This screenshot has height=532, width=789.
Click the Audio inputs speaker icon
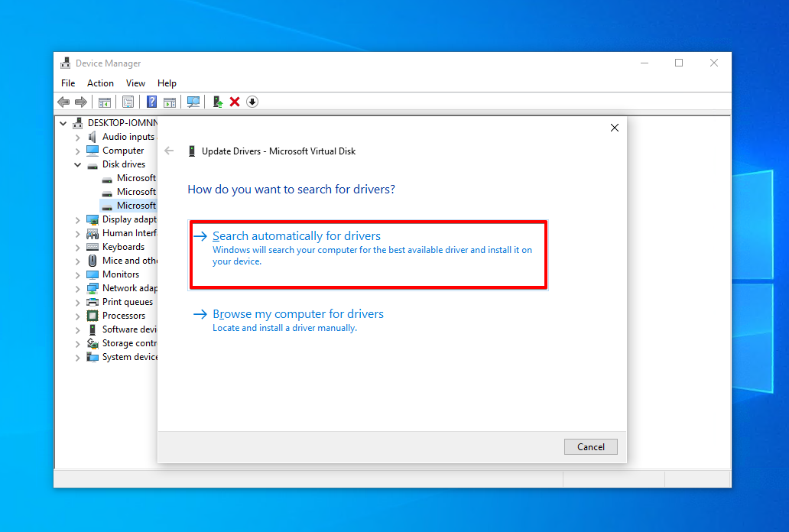coord(92,137)
